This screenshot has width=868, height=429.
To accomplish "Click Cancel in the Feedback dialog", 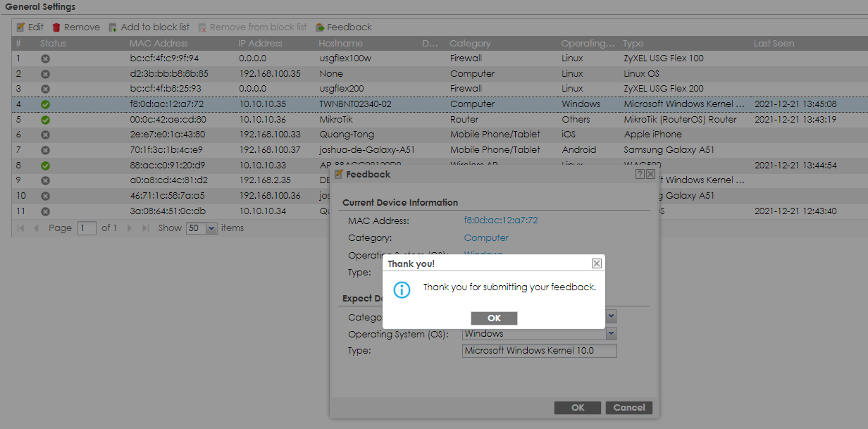I will [629, 408].
